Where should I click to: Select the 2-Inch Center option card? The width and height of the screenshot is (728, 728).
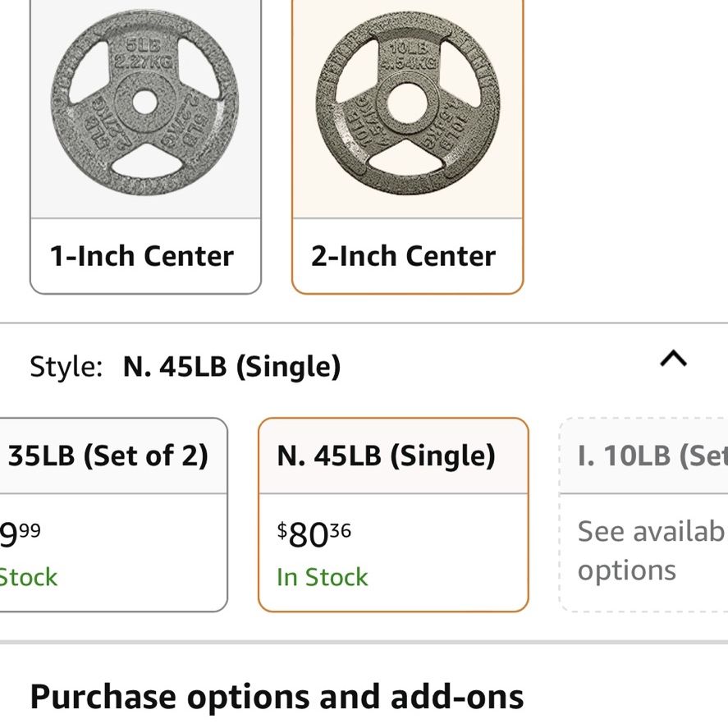pyautogui.click(x=408, y=146)
